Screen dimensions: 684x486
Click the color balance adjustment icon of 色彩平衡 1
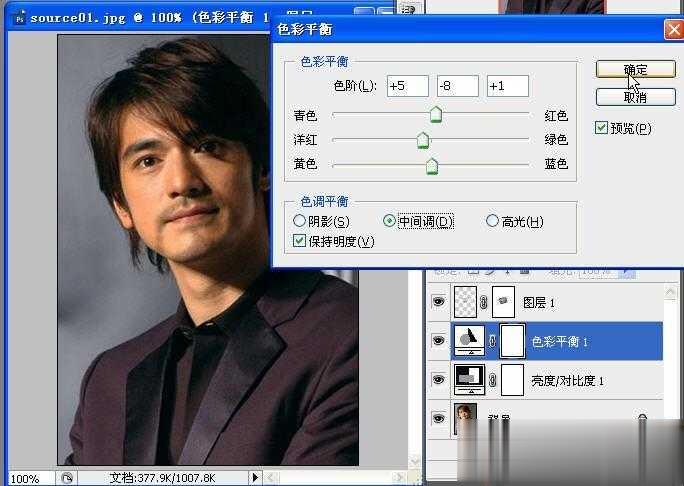469,341
